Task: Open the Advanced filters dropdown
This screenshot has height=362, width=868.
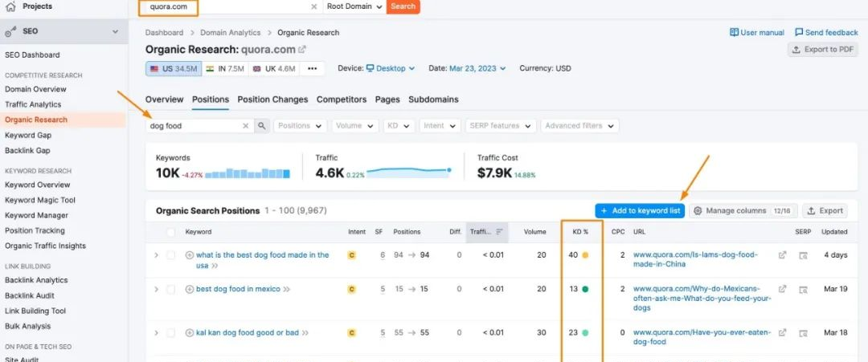Action: [579, 126]
